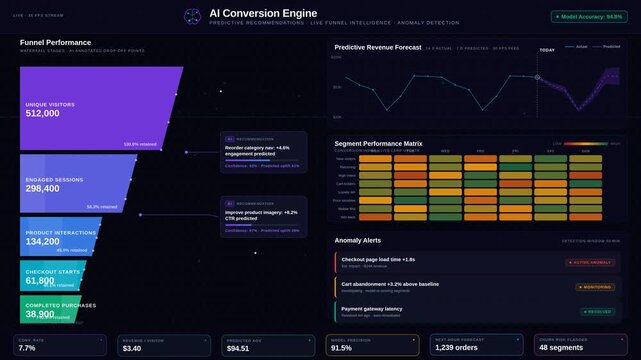The image size is (641, 360).
Task: Click AI badge on Improve product imagery card
Action: pyautogui.click(x=230, y=203)
